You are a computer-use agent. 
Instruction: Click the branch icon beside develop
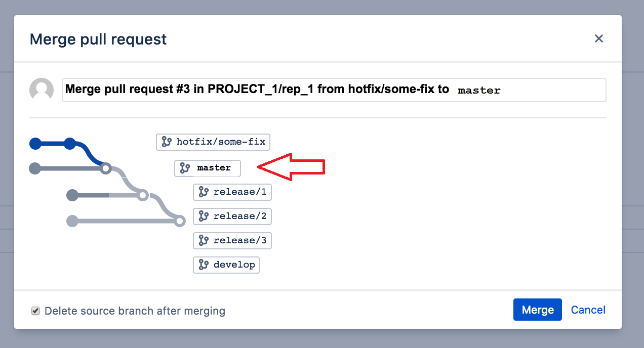point(204,265)
